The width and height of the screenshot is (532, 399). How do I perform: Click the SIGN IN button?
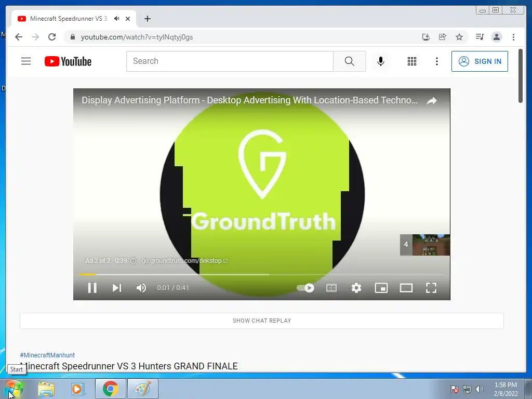pyautogui.click(x=480, y=61)
